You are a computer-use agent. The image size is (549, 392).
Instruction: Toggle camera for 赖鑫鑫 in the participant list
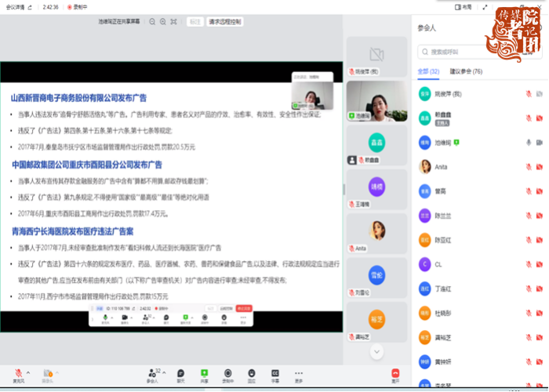pos(540,118)
